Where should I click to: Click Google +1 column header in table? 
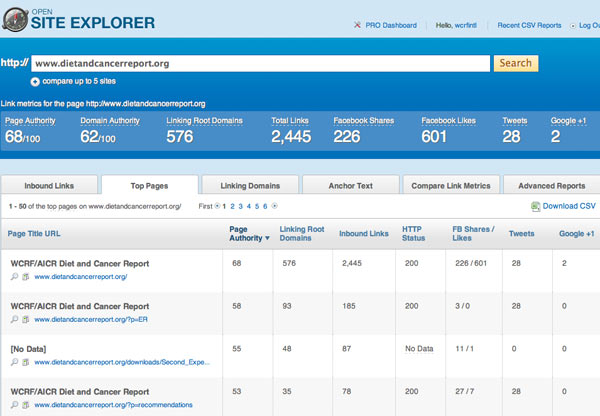577,233
